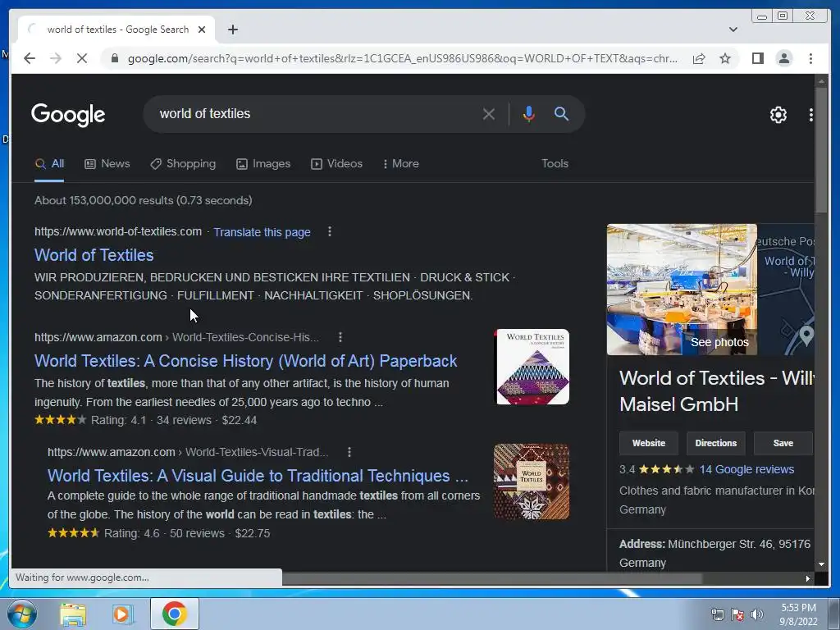Click the Google logo
This screenshot has height=630, width=840.
point(68,114)
